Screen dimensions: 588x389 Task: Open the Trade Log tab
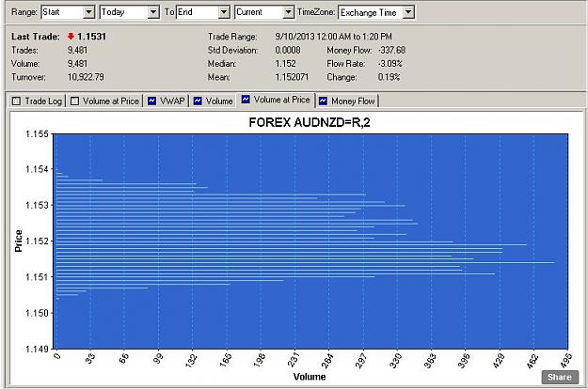(37, 101)
